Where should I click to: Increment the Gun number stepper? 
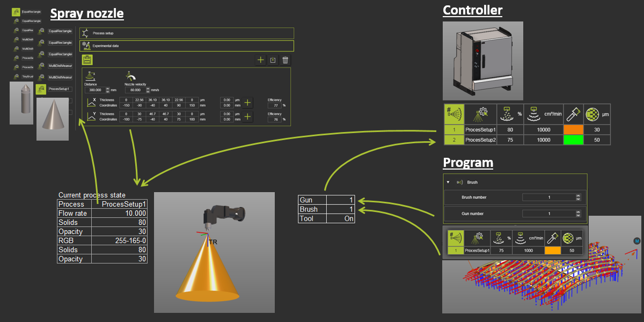pos(577,212)
